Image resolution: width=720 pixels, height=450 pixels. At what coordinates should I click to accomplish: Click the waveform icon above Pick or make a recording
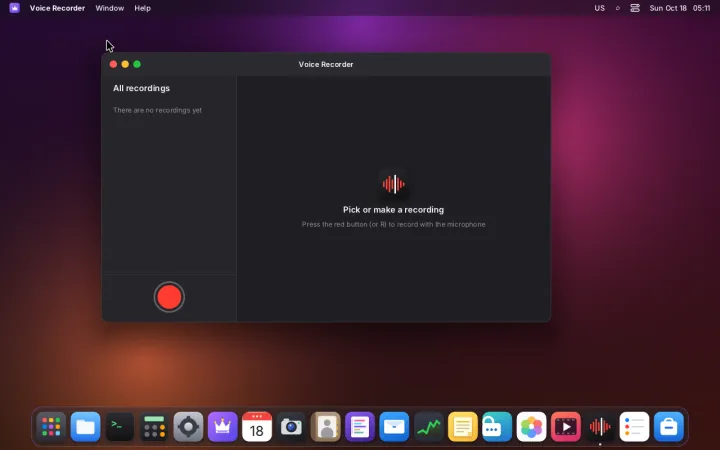click(x=394, y=184)
